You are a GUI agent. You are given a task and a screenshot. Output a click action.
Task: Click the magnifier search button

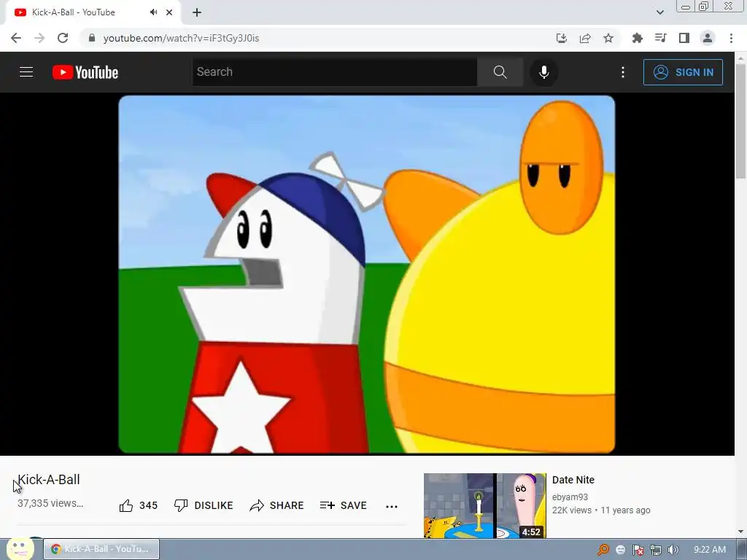[500, 72]
